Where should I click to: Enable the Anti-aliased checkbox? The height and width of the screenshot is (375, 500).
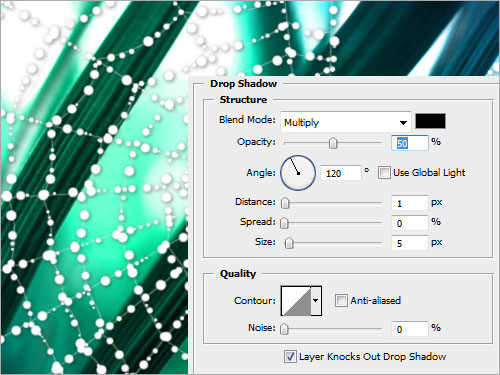tap(341, 300)
